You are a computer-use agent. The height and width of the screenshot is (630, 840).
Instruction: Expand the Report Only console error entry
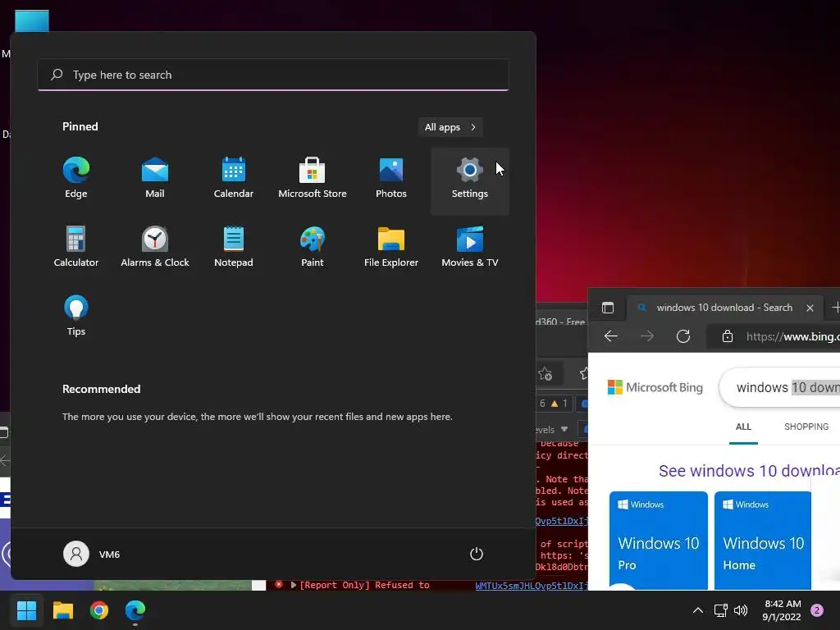point(293,585)
